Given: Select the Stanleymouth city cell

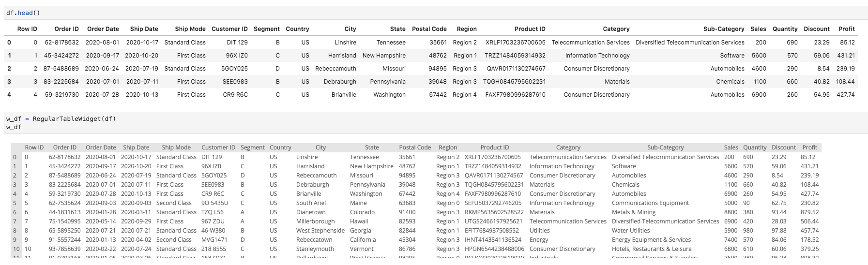Looking at the screenshot, I should click(315, 249).
